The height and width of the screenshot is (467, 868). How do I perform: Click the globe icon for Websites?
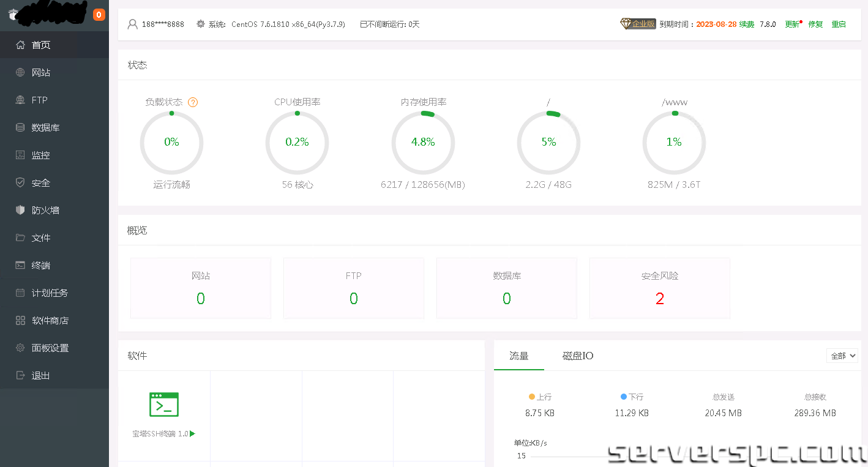[x=20, y=73]
